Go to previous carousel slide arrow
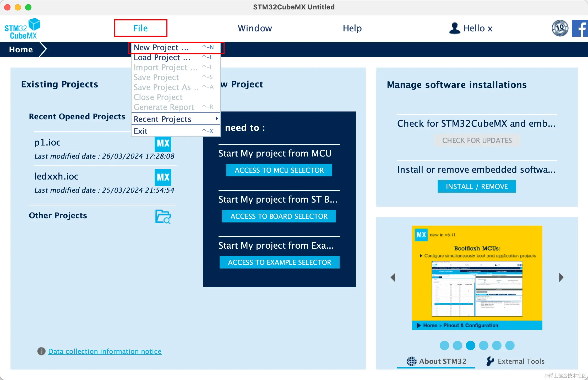Screen dimensions: 588x380 pyautogui.click(x=393, y=277)
